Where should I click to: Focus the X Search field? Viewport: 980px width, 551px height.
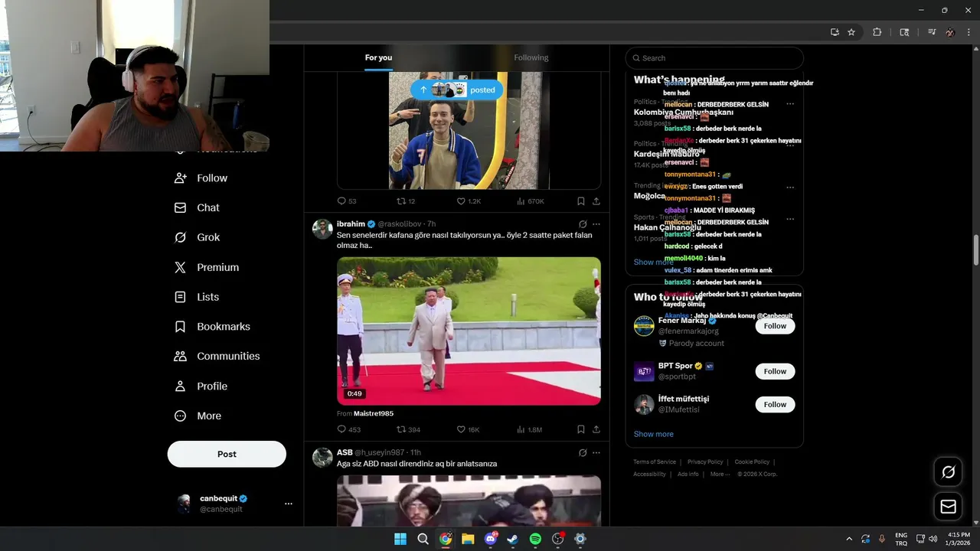pos(714,58)
